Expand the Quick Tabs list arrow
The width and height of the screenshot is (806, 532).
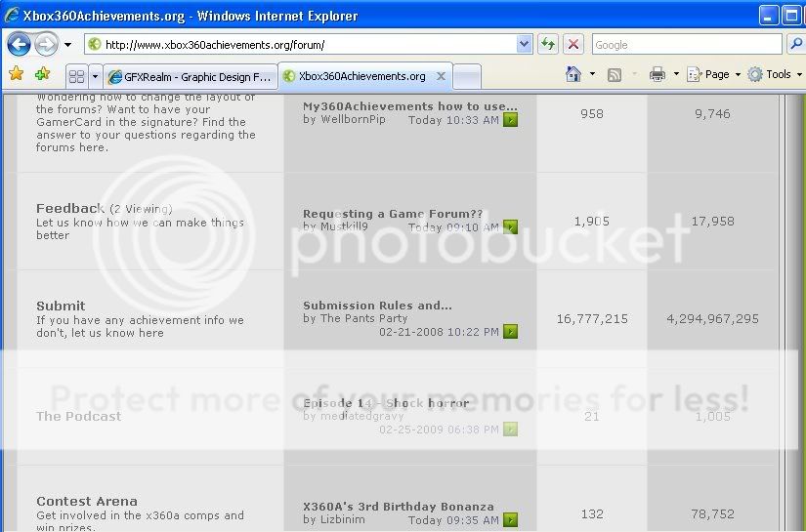95,76
